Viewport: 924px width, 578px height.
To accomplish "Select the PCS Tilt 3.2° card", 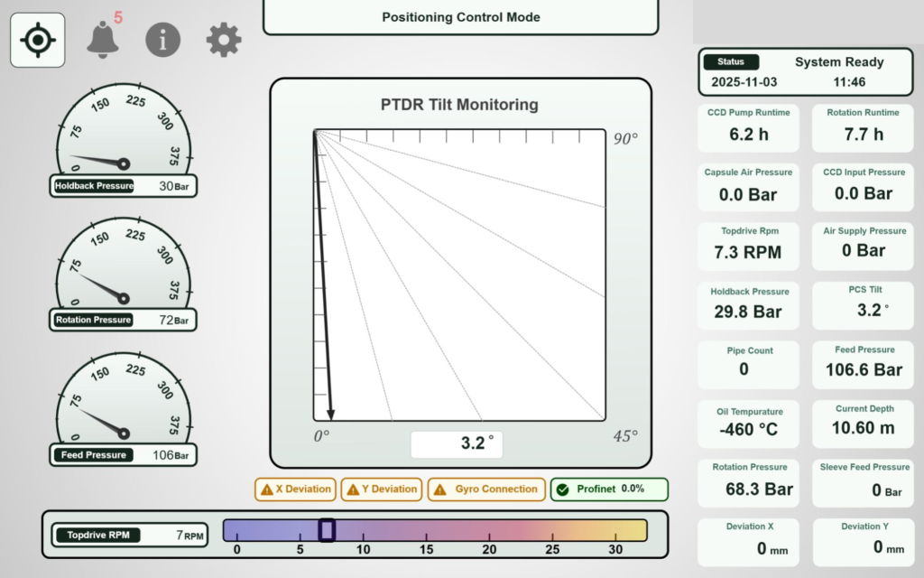I will pos(863,305).
